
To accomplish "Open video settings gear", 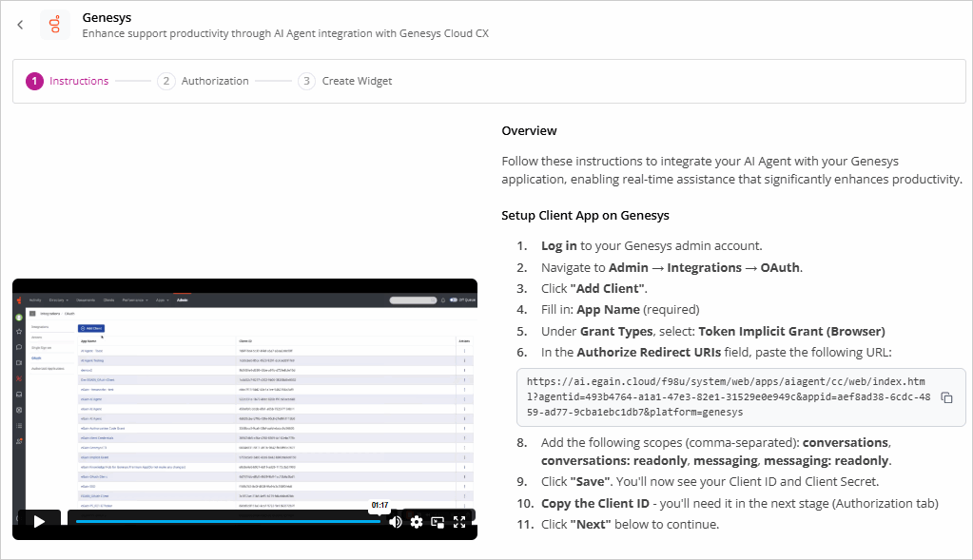I will coord(417,521).
